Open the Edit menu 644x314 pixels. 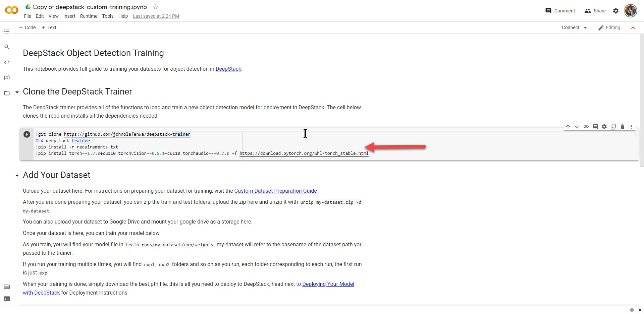pyautogui.click(x=40, y=16)
